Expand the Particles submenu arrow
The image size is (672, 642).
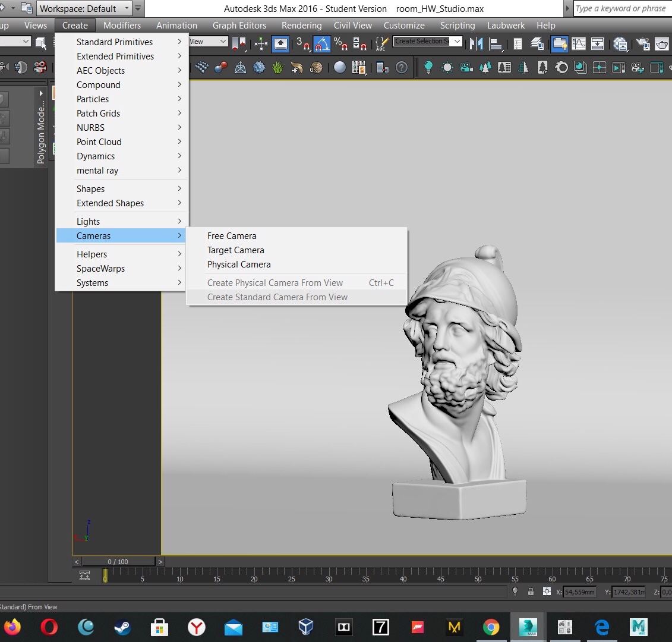tap(179, 99)
